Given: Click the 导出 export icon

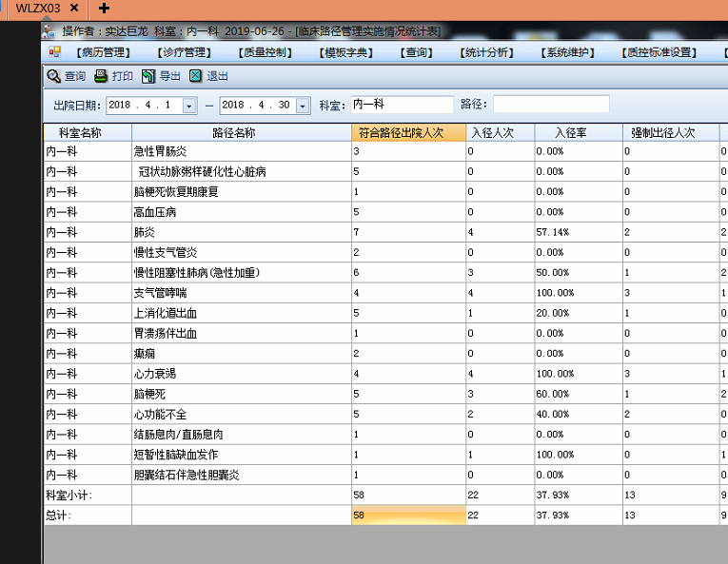Looking at the screenshot, I should [148, 76].
